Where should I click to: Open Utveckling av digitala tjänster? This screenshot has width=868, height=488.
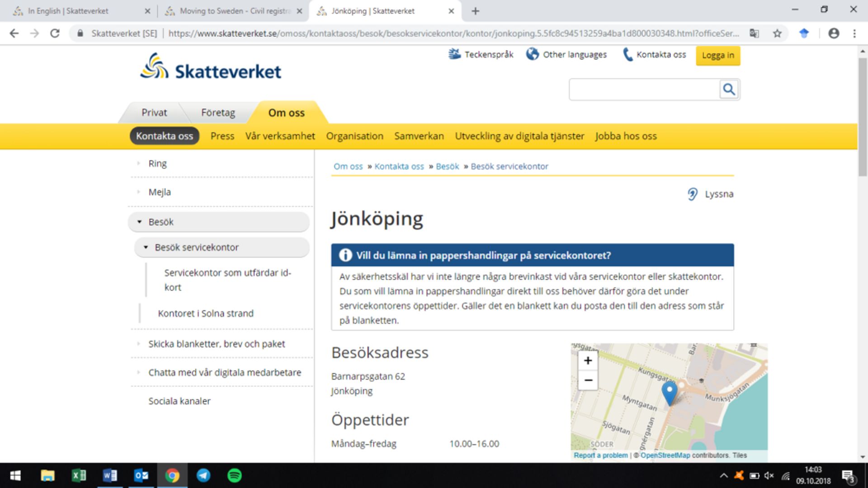click(519, 136)
